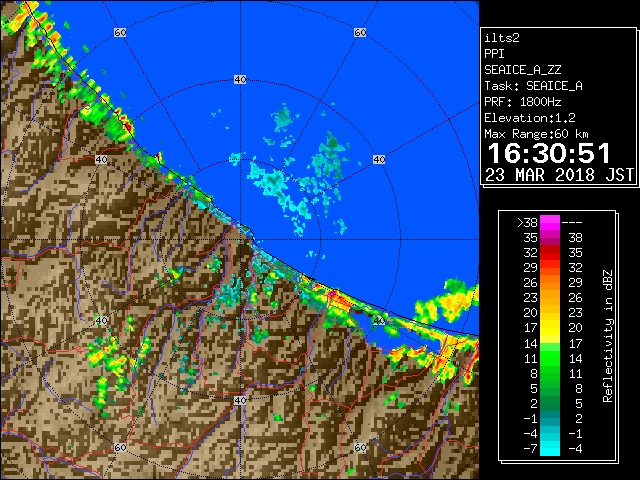
Task: Pick the red 32-35 dBZ legend band
Action: (550, 253)
